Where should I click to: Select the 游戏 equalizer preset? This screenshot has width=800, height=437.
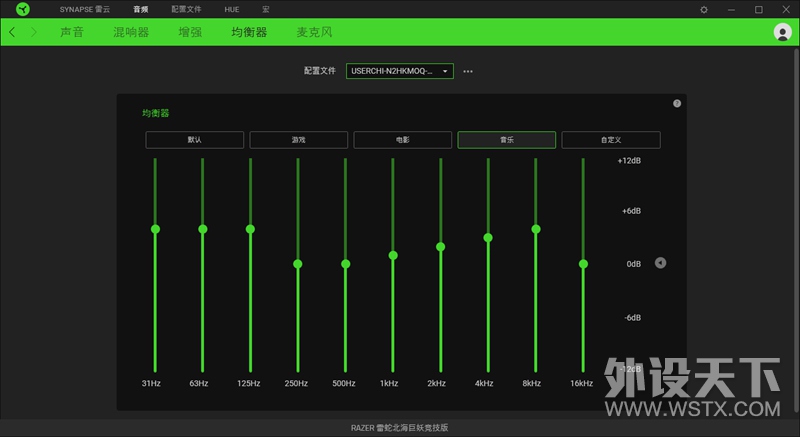(298, 140)
